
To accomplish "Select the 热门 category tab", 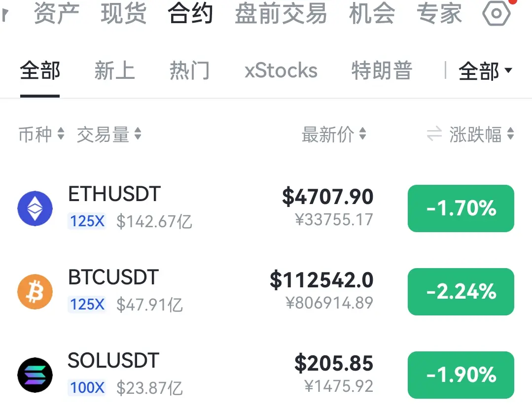I will (x=190, y=70).
